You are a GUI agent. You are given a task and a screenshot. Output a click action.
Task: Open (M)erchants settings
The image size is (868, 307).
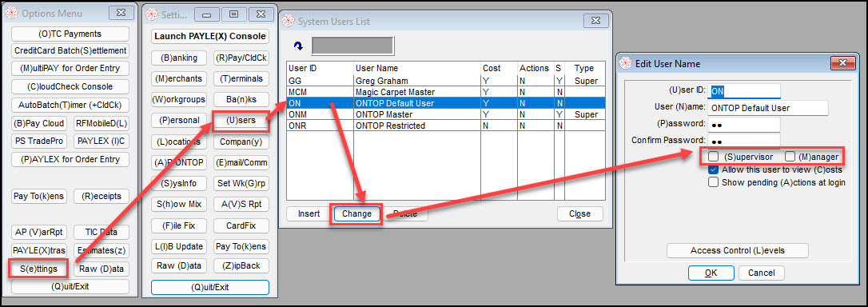[179, 78]
